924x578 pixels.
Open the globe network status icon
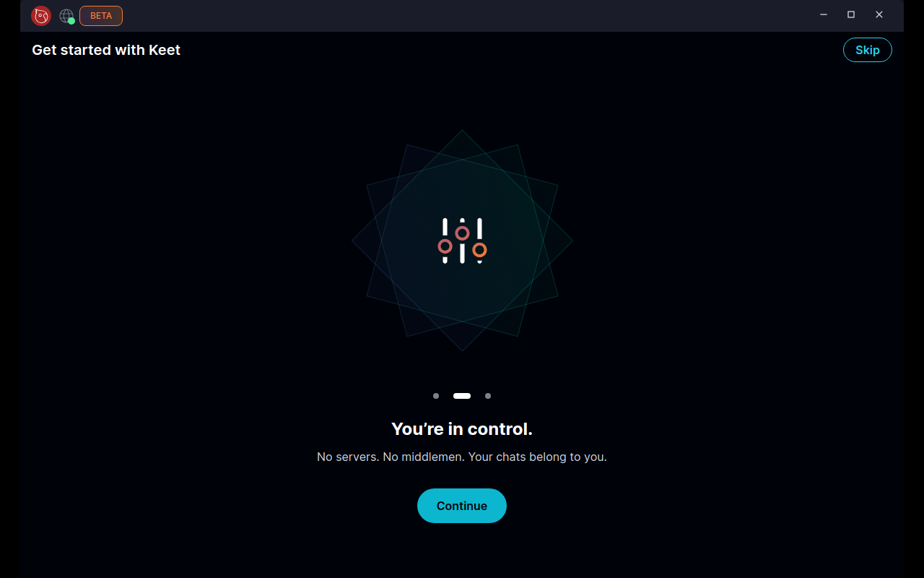point(66,15)
